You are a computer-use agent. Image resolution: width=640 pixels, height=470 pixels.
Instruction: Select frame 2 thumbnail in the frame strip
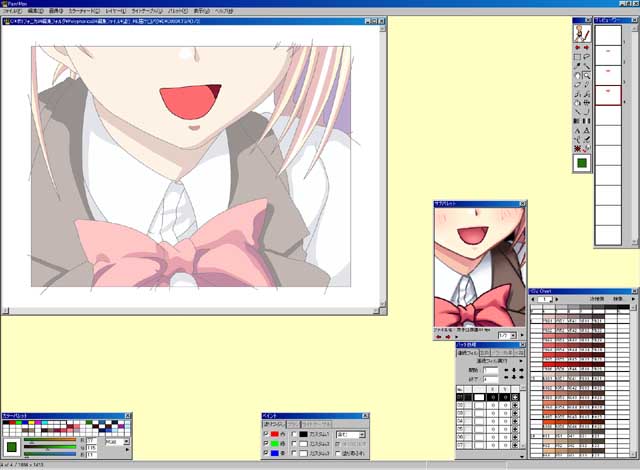[608, 55]
